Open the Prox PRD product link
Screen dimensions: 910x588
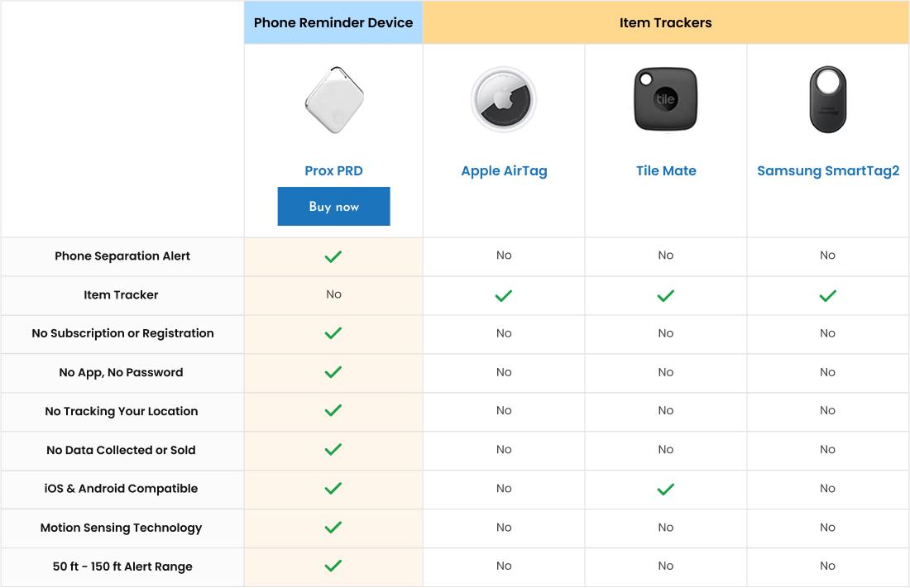(x=333, y=170)
